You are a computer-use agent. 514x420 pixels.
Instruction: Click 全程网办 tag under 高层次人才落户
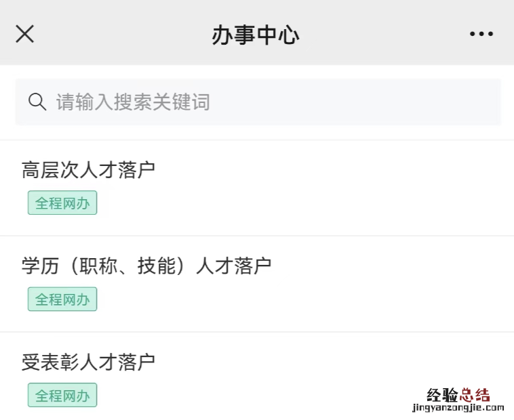coord(62,203)
